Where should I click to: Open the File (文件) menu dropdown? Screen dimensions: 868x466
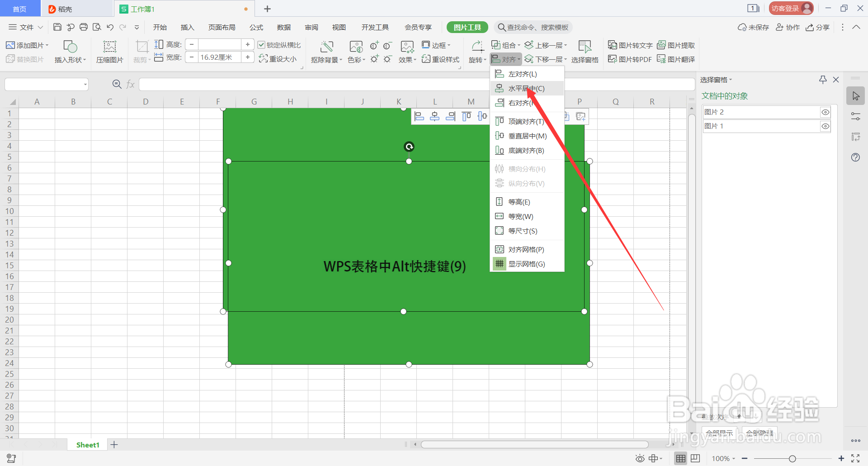(26, 27)
